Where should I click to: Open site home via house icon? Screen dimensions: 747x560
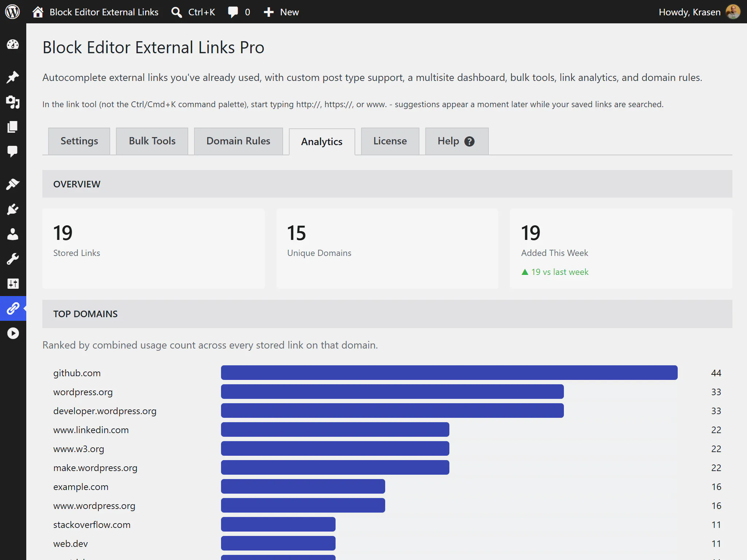point(38,12)
